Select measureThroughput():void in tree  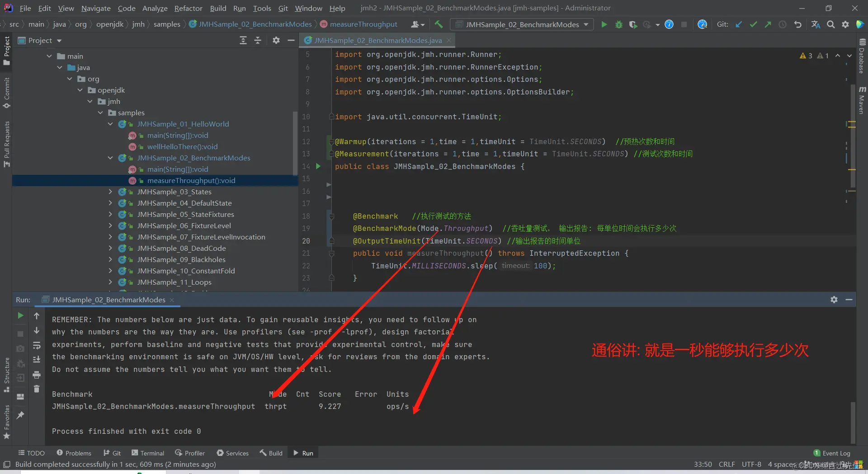pyautogui.click(x=191, y=180)
